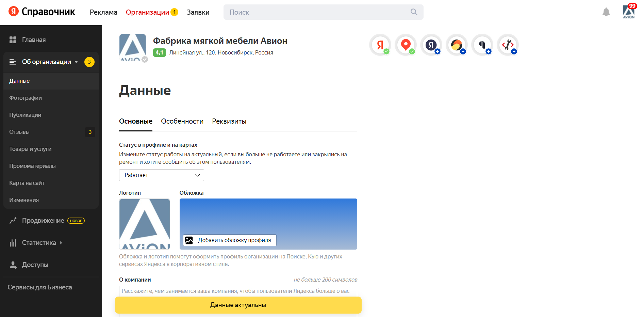The image size is (644, 317).
Task: Click the magnifier icon in search bar
Action: click(414, 12)
